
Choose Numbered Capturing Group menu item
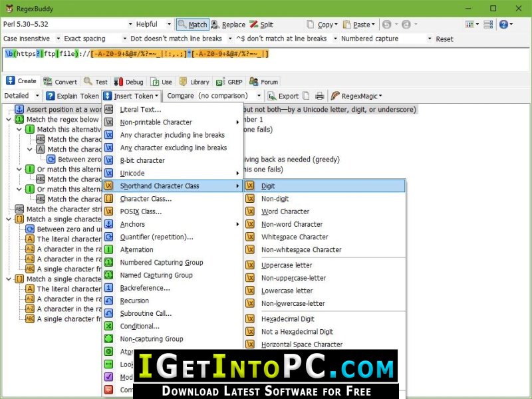pyautogui.click(x=173, y=262)
